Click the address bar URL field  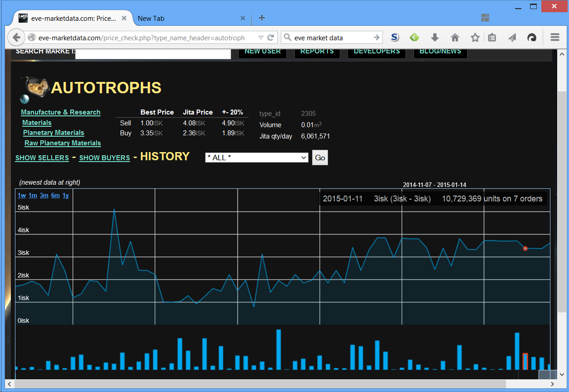[x=140, y=38]
